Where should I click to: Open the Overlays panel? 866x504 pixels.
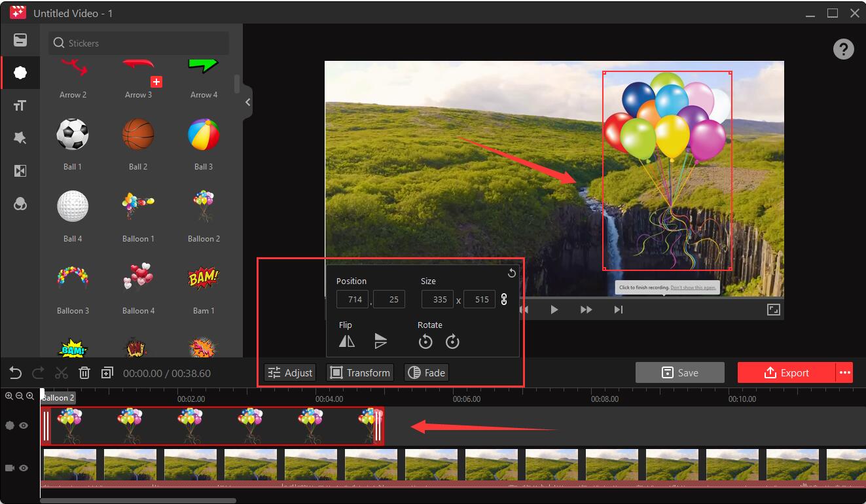[x=20, y=204]
